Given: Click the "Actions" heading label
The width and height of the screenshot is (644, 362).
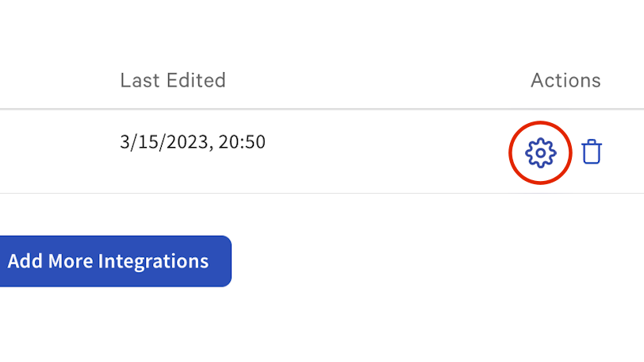Looking at the screenshot, I should tap(565, 80).
